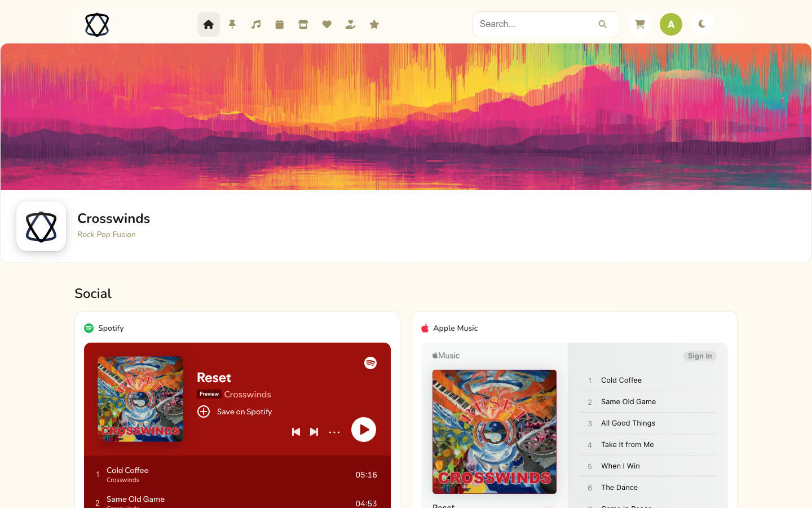
Task: Play All Good Things in Apple Music
Action: click(648, 423)
